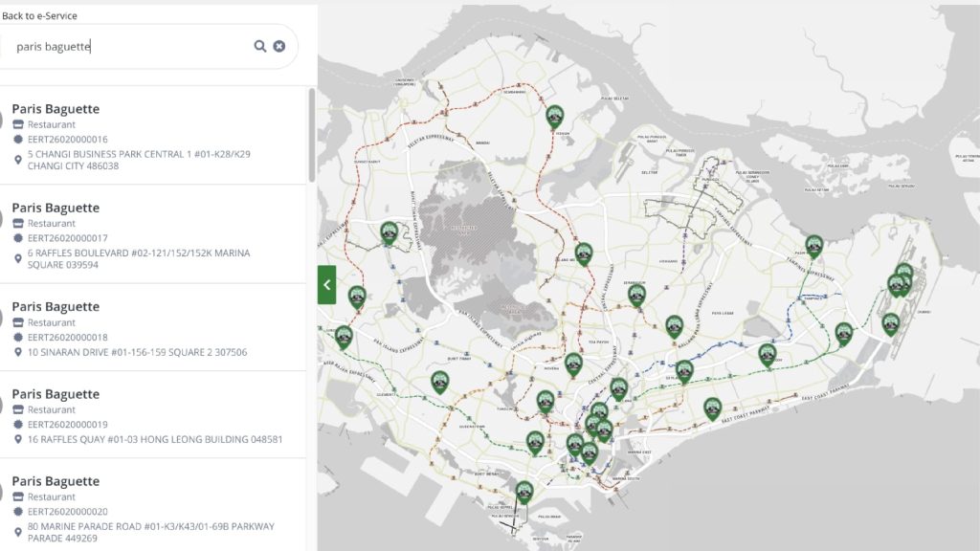Viewport: 980px width, 551px height.
Task: Select the map marker near Pasir Ris
Action: pos(813,246)
